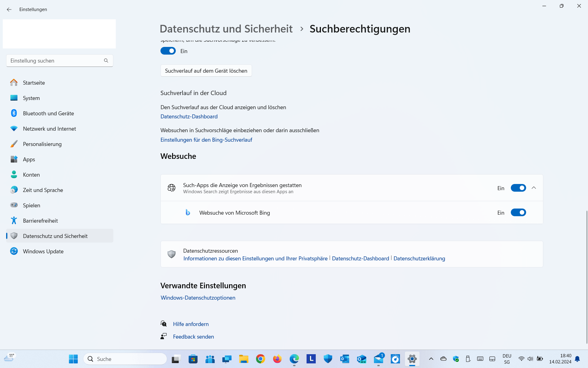Screen dimensions: 588x368
Task: Click the Barrierefreiheit accessibility icon
Action: point(14,220)
